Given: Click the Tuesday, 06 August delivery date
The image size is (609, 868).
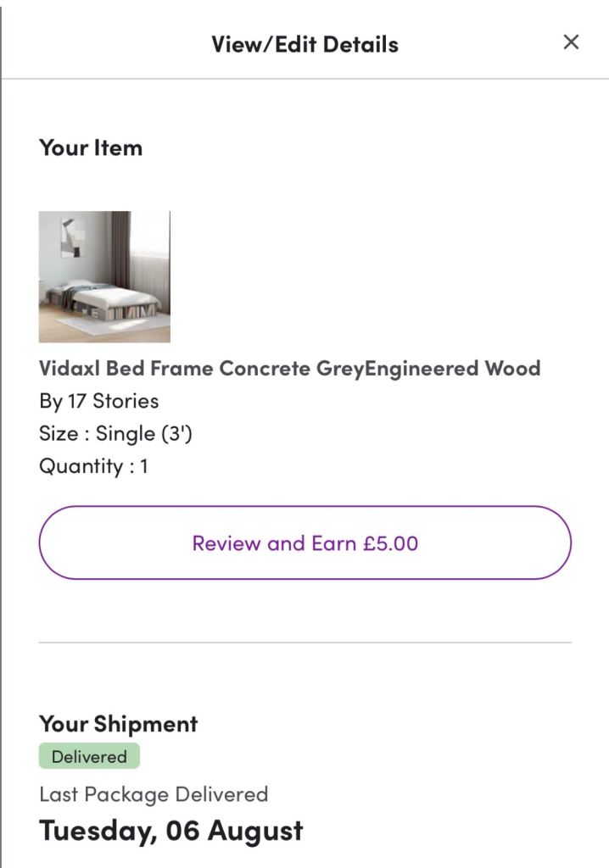Looking at the screenshot, I should (x=170, y=831).
